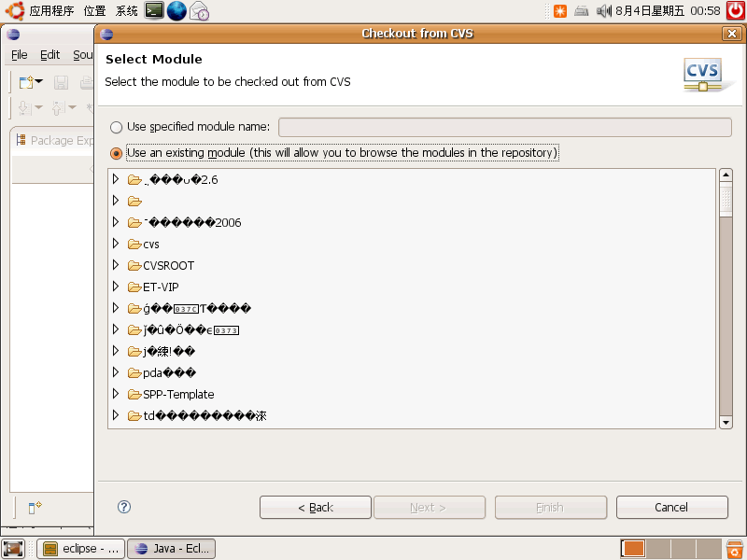Open the File menu in Eclipse
Viewport: 747px width, 560px height.
point(19,55)
